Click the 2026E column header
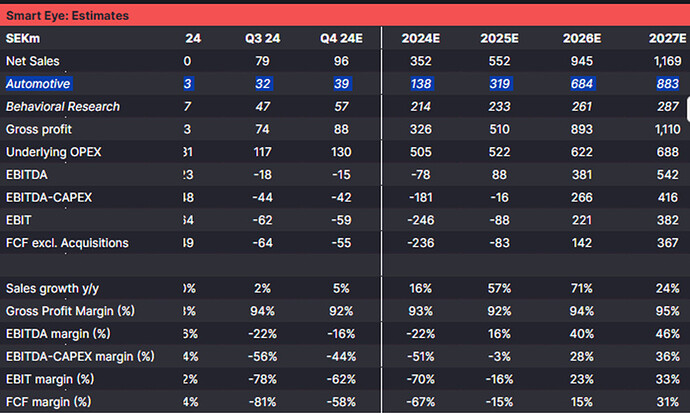Viewport: 690px width, 413px height. pos(581,39)
